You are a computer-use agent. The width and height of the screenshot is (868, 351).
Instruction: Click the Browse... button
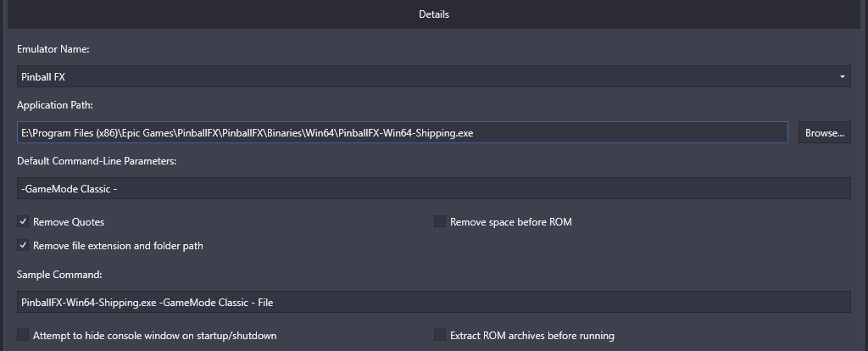pos(824,133)
